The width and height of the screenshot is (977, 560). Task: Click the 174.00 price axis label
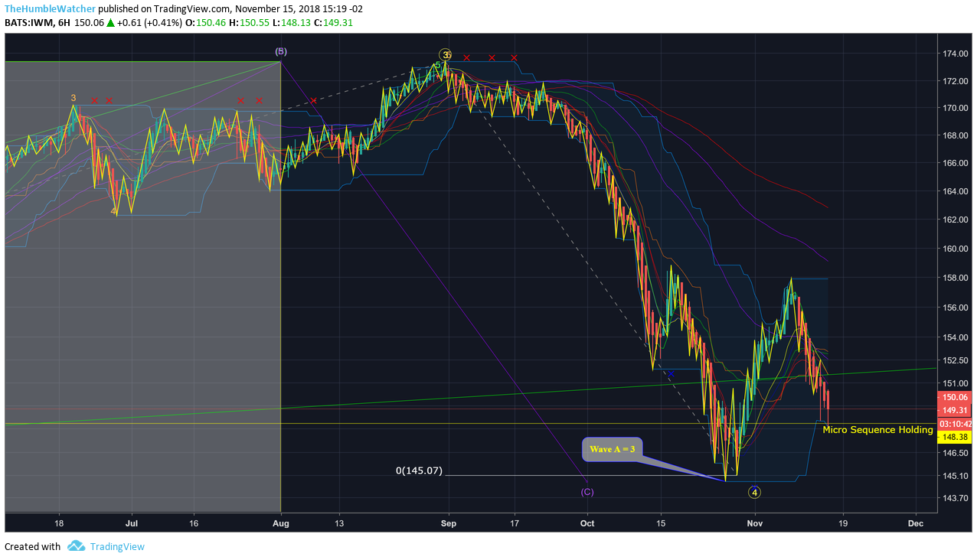955,54
